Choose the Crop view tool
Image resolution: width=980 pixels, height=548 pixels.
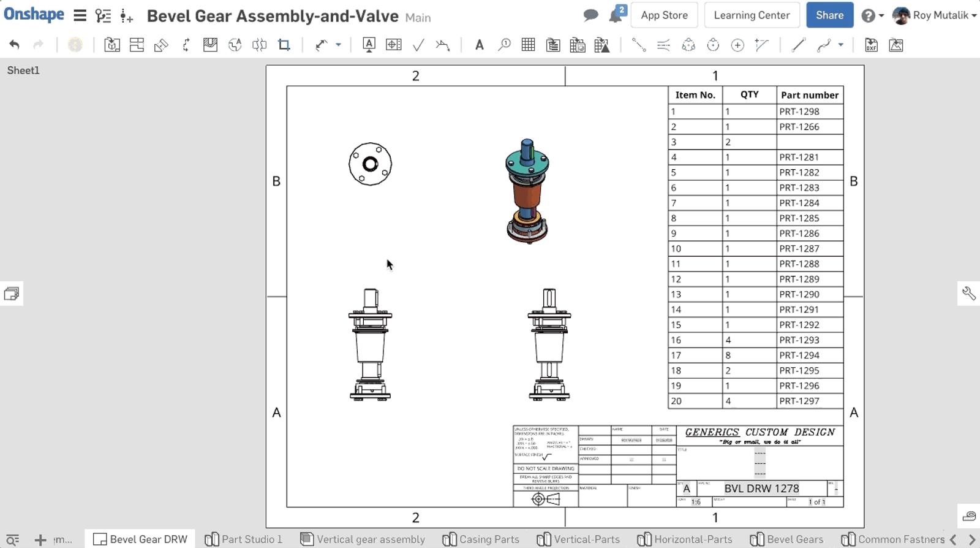[x=284, y=45]
